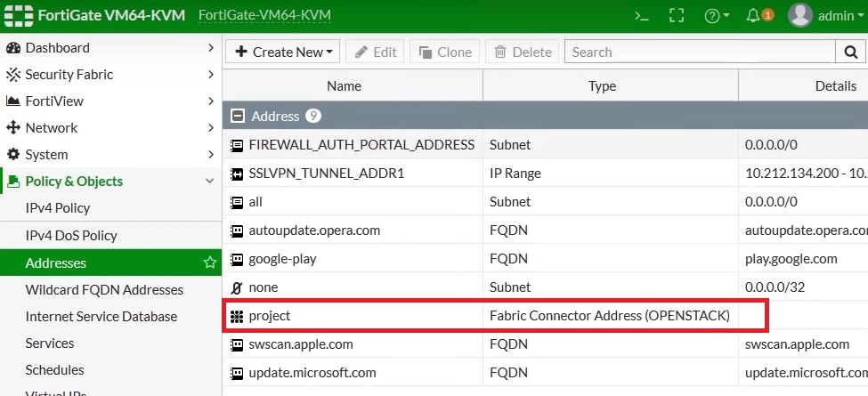
Task: Open the CLI console icon
Action: coord(642,16)
